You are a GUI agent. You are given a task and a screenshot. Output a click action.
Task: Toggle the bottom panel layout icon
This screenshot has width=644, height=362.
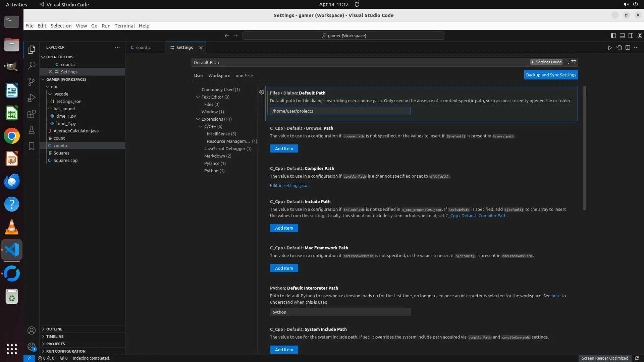pos(622,36)
